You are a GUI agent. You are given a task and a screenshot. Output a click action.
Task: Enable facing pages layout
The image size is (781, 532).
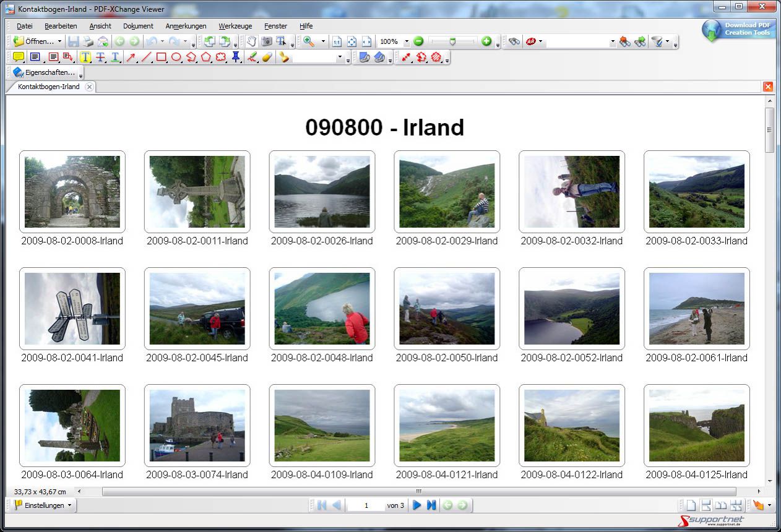point(720,505)
